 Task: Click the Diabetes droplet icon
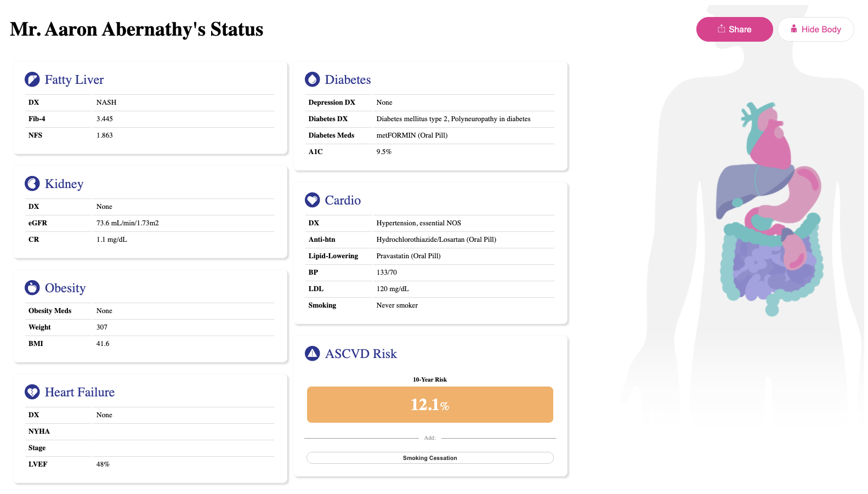pos(313,80)
